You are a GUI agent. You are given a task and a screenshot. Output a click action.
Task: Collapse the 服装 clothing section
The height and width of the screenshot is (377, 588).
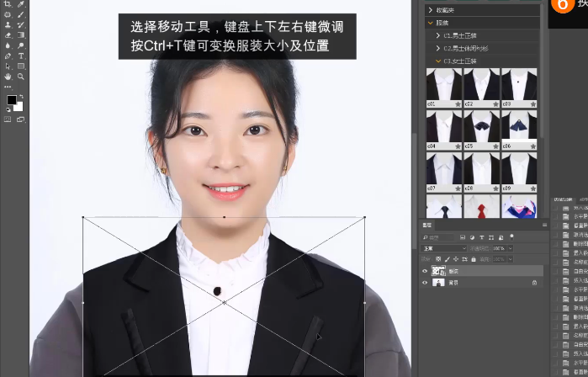click(x=431, y=23)
